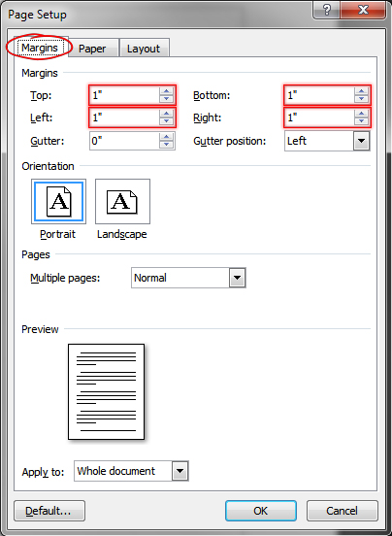Click the Default... button
The width and height of the screenshot is (392, 536).
[x=49, y=511]
